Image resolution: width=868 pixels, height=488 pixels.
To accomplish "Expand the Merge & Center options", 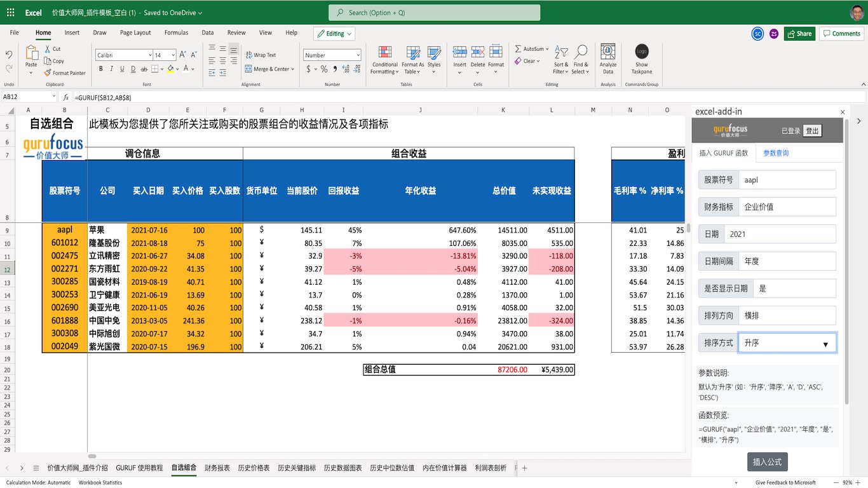I will (292, 69).
